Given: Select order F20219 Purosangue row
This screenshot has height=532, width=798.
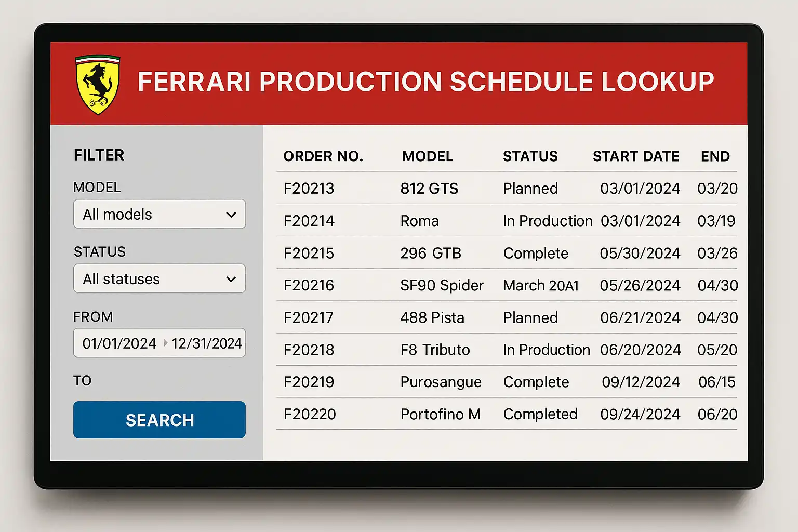Looking at the screenshot, I should 309,382.
